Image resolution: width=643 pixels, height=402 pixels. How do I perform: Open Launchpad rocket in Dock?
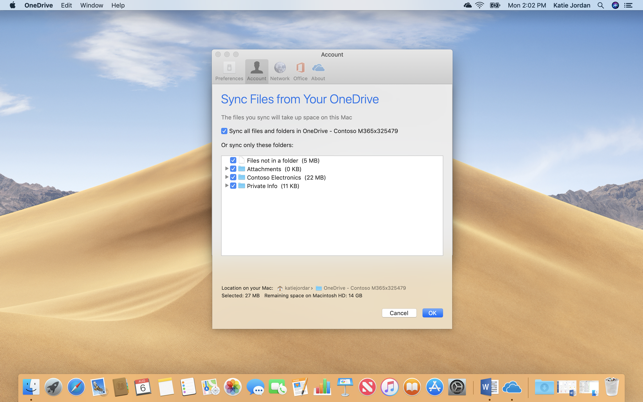pos(53,387)
